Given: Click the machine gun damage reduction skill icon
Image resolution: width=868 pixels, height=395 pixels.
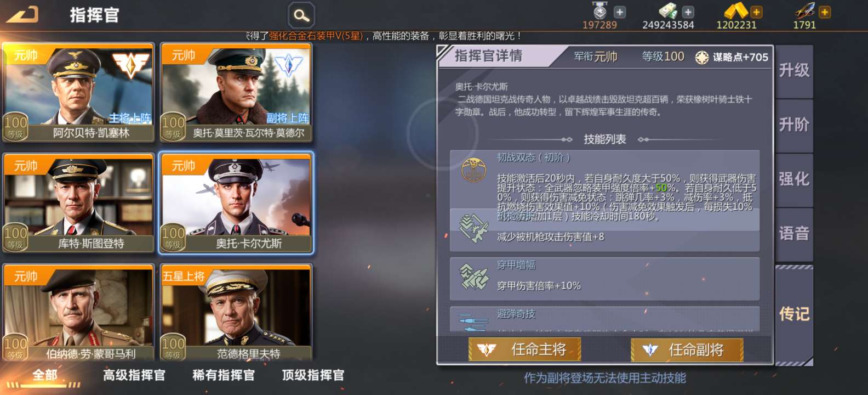Looking at the screenshot, I should [x=473, y=228].
